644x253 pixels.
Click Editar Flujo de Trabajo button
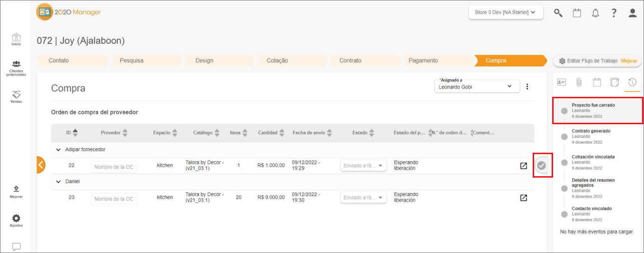tap(597, 61)
